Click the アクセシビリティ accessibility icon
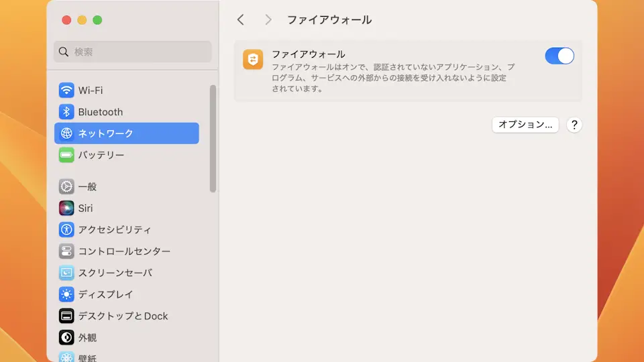The image size is (644, 362). (x=66, y=230)
